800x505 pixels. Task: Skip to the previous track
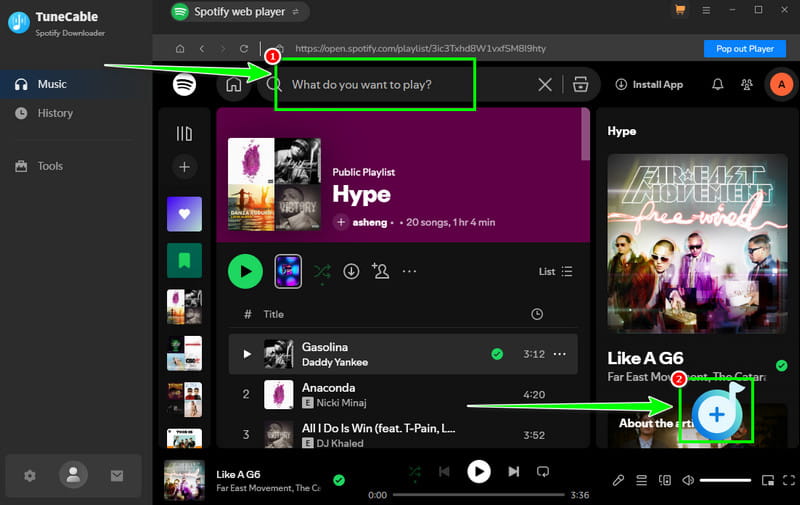point(444,472)
